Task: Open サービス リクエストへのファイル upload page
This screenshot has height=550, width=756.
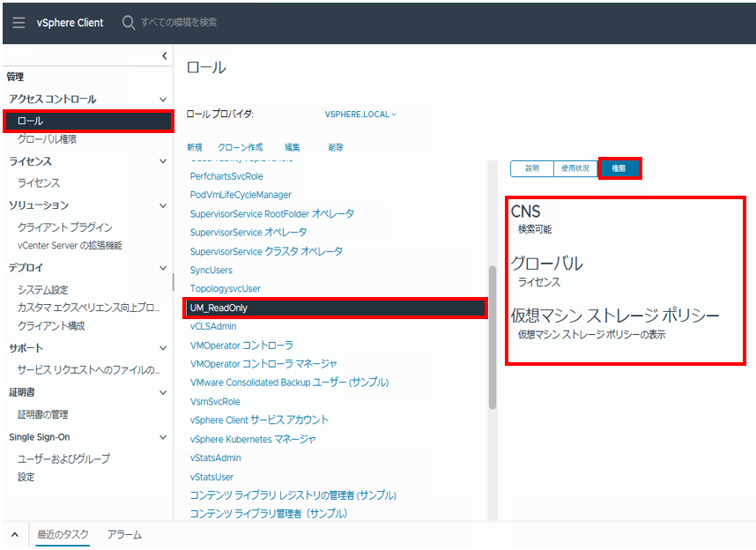Action: (x=89, y=370)
